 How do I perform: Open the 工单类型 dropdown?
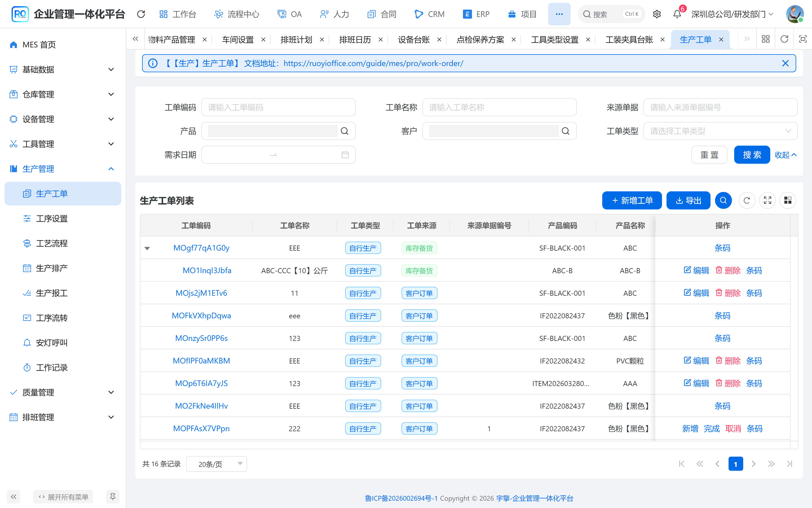pyautogui.click(x=720, y=131)
